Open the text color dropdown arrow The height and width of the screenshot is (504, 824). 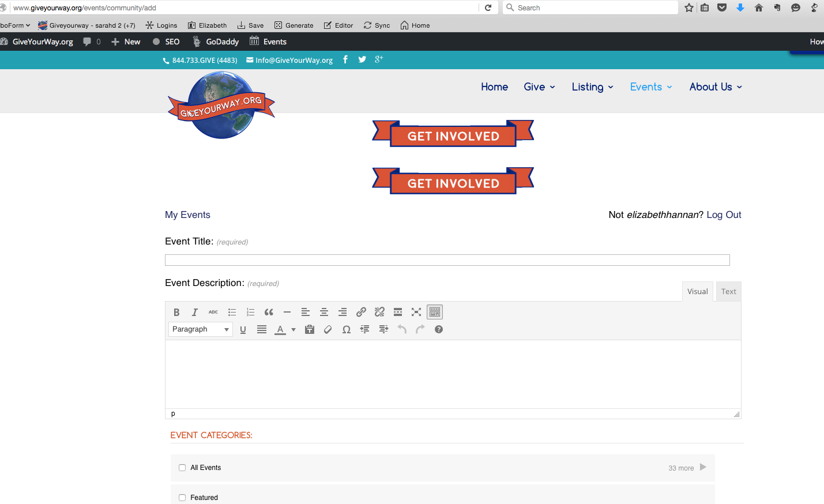point(294,330)
